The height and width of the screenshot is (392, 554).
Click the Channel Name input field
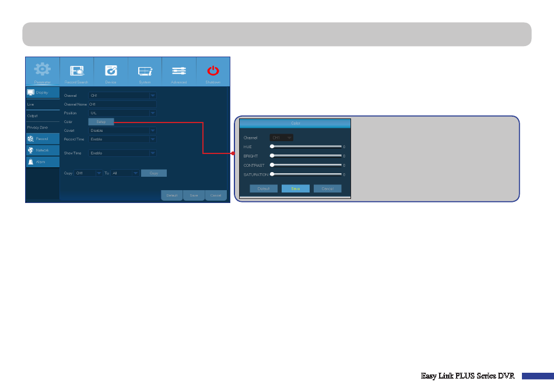pos(122,104)
